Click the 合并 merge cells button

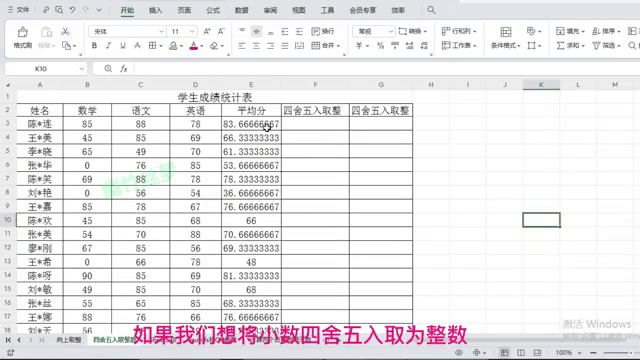[x=325, y=46]
